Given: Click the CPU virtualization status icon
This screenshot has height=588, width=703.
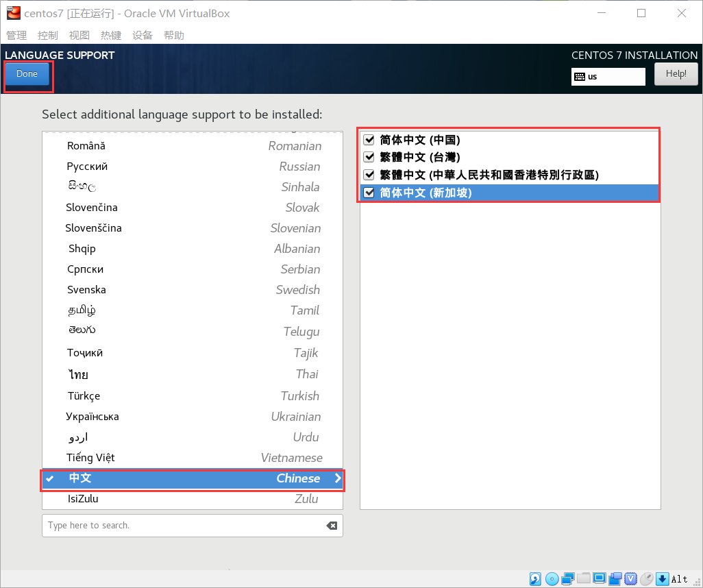Looking at the screenshot, I should click(x=630, y=578).
